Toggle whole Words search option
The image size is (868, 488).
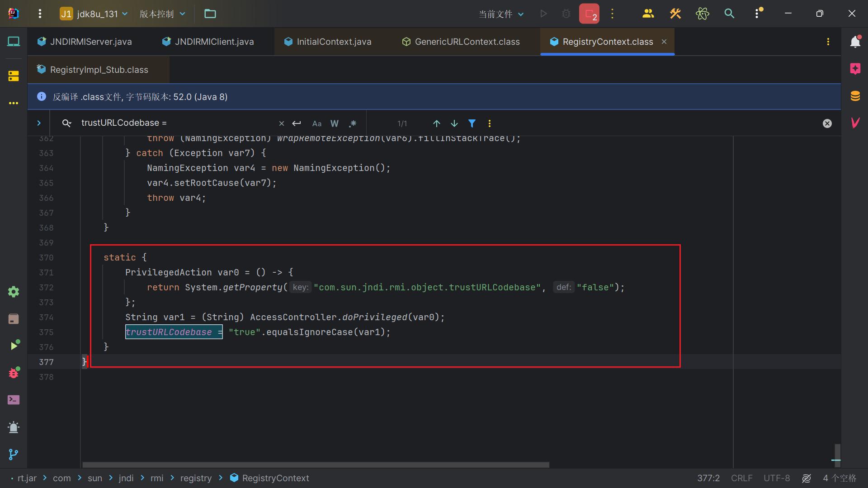(335, 123)
